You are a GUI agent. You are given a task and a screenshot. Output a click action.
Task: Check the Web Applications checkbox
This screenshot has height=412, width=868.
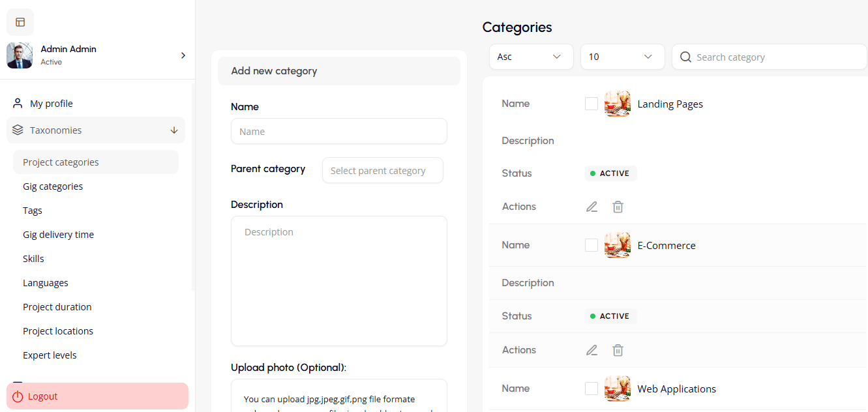coord(591,389)
